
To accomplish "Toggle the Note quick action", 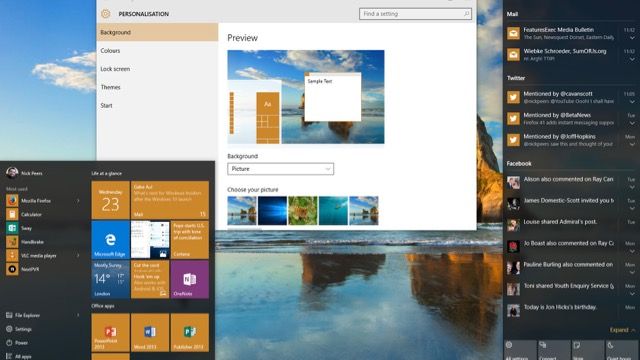I will click(x=588, y=350).
